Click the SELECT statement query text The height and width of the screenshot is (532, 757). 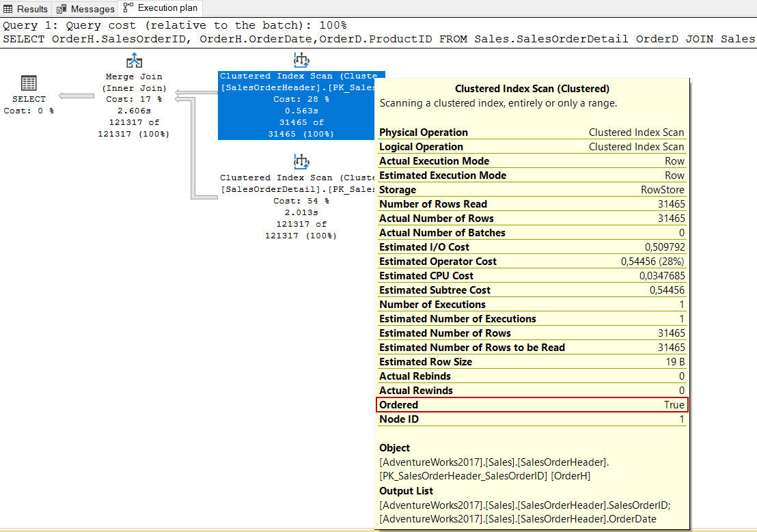pyautogui.click(x=378, y=39)
